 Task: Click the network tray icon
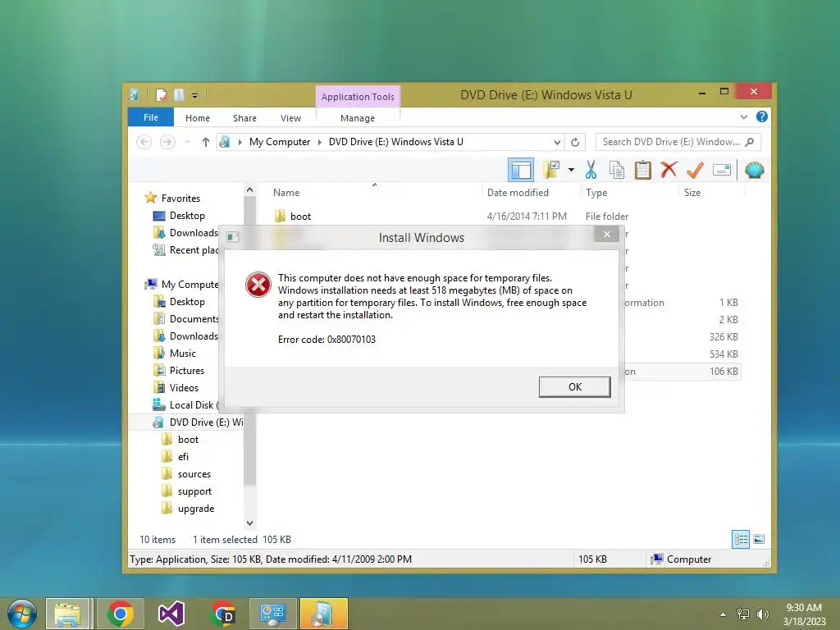[743, 614]
